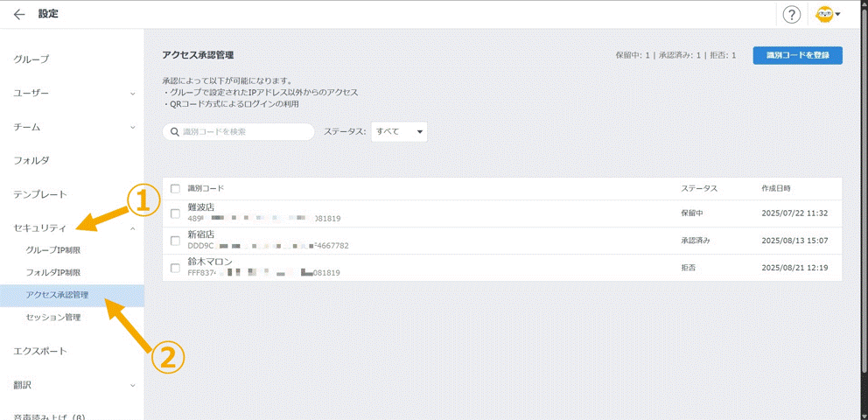Tick the checkbox for 難波店
Viewport: 868px width, 420px height.
(x=176, y=213)
